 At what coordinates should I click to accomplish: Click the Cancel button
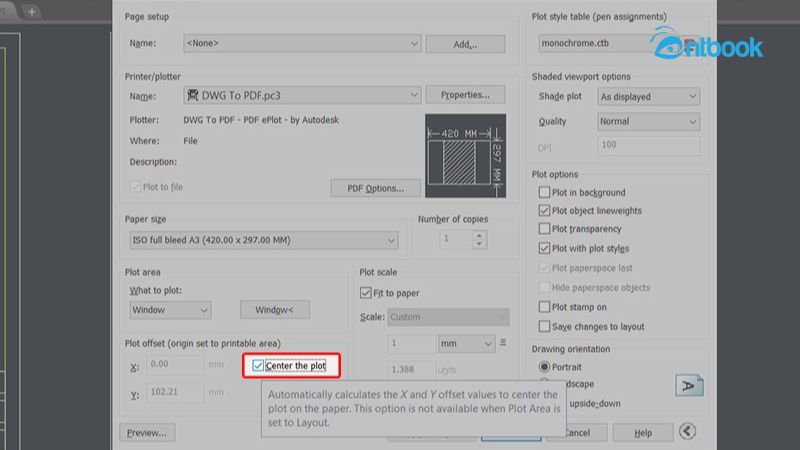577,433
